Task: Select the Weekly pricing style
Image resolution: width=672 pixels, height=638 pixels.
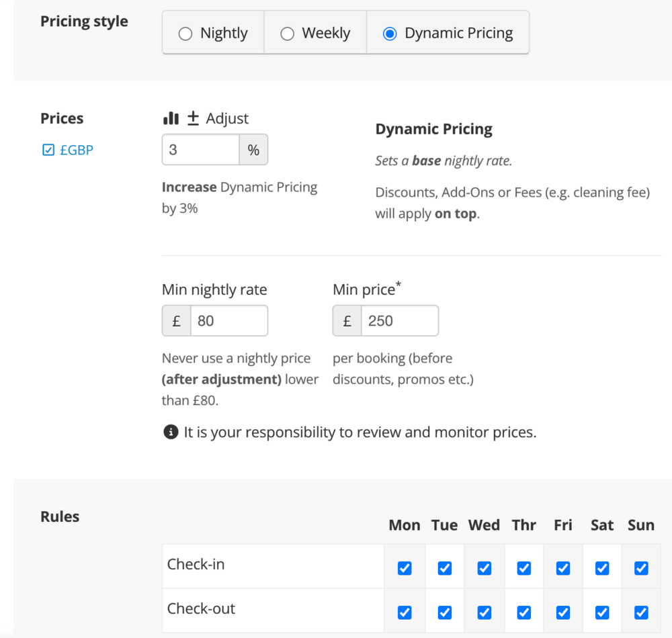Action: pos(288,32)
